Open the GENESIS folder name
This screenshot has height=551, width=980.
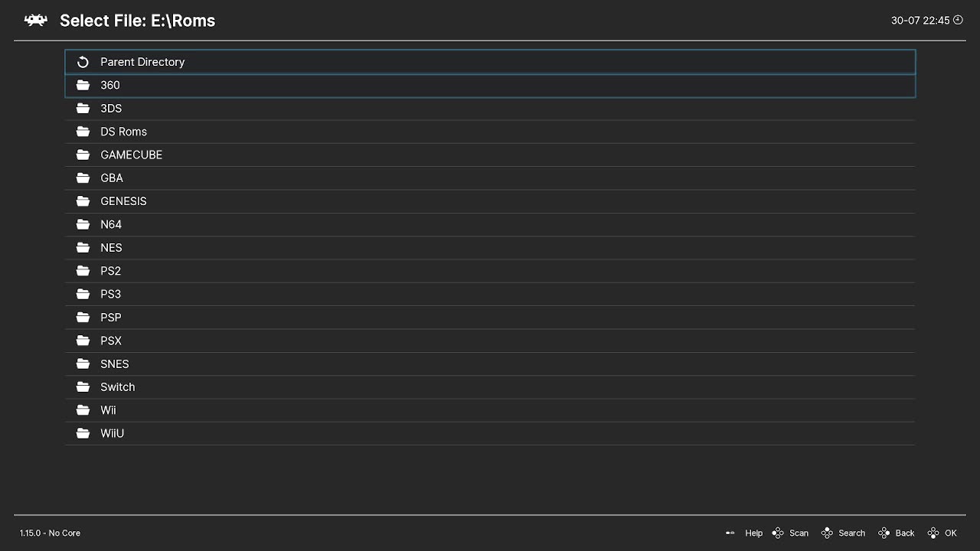pos(123,201)
